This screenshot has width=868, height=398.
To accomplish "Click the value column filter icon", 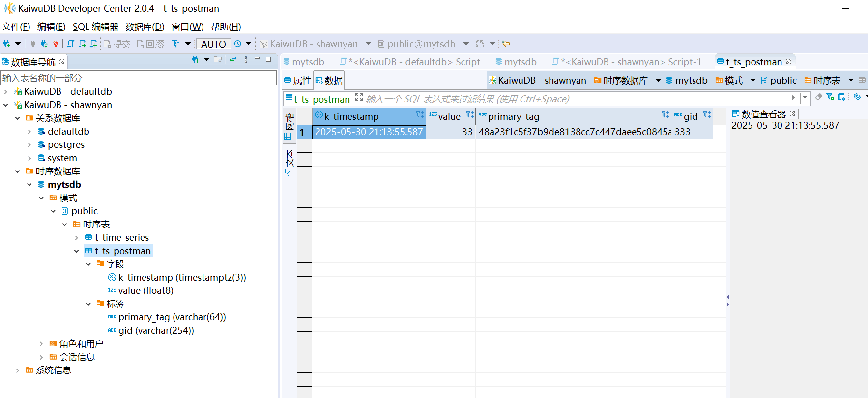I will tap(470, 114).
